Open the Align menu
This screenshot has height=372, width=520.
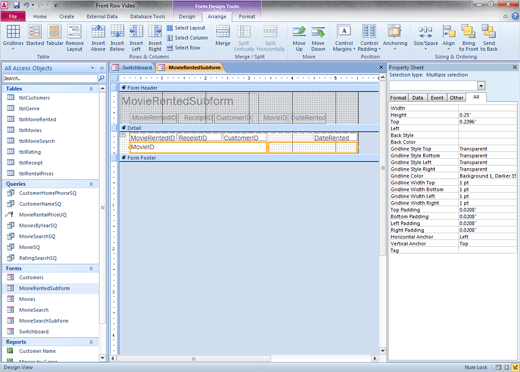pos(449,38)
